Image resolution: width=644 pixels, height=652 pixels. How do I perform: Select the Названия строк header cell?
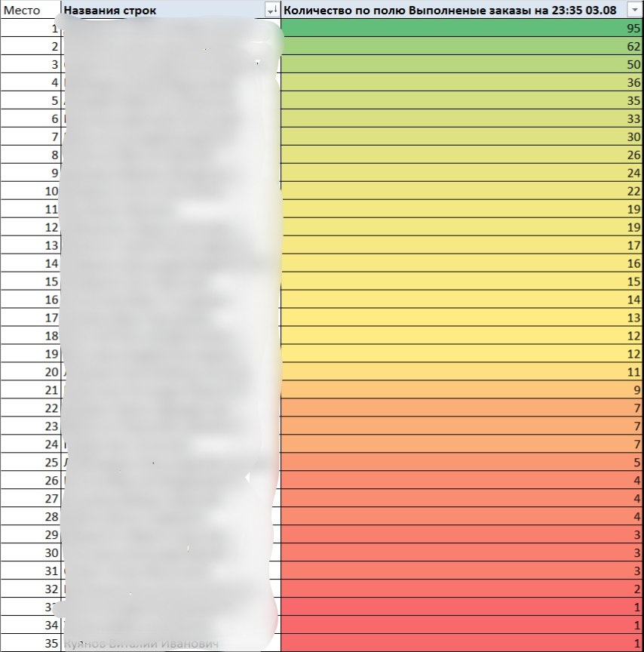pos(170,10)
